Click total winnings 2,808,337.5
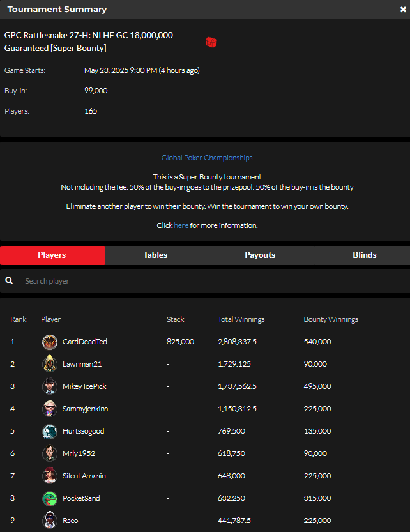This screenshot has width=410, height=532. pyautogui.click(x=237, y=342)
